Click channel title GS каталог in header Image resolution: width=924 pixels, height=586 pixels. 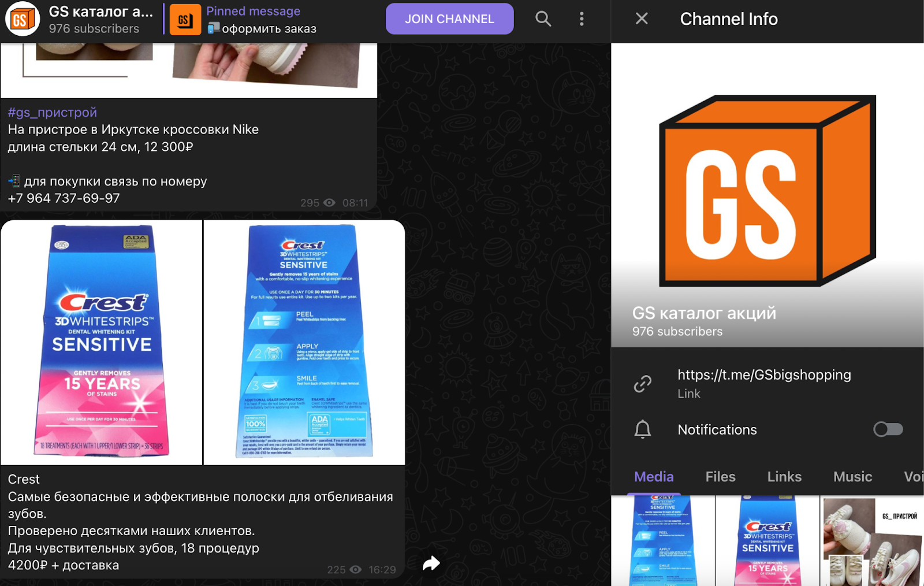(100, 12)
